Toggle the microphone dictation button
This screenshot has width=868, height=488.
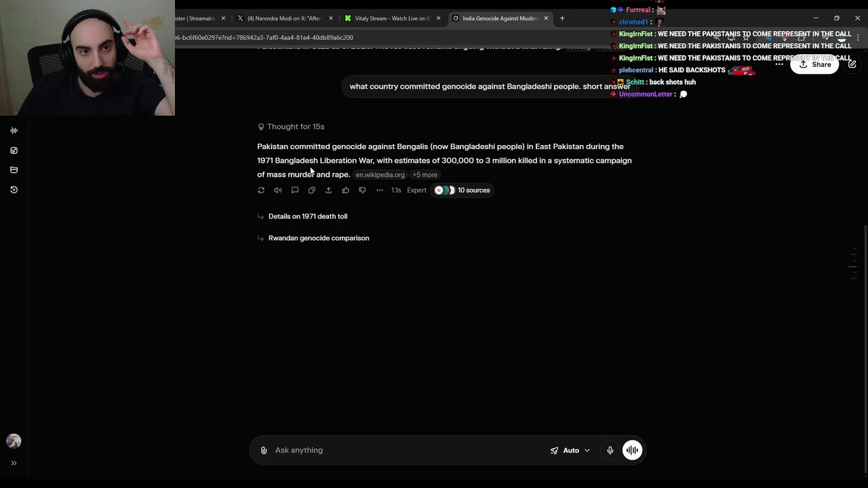610,450
